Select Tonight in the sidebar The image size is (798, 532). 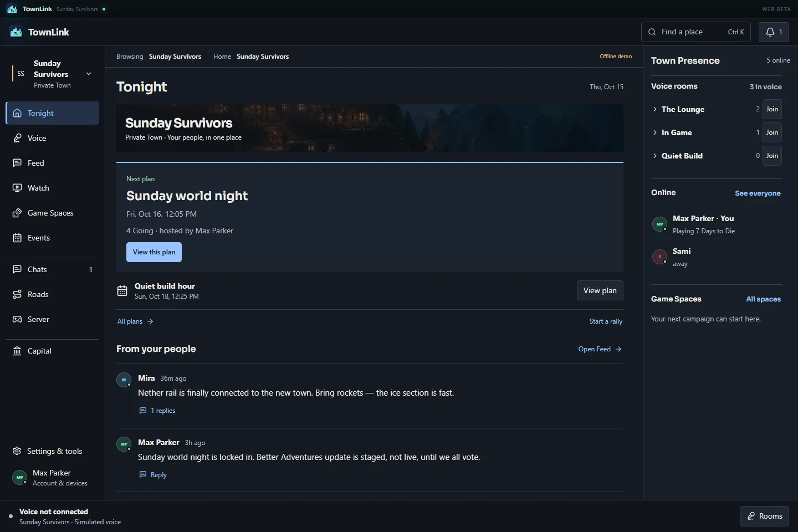53,113
